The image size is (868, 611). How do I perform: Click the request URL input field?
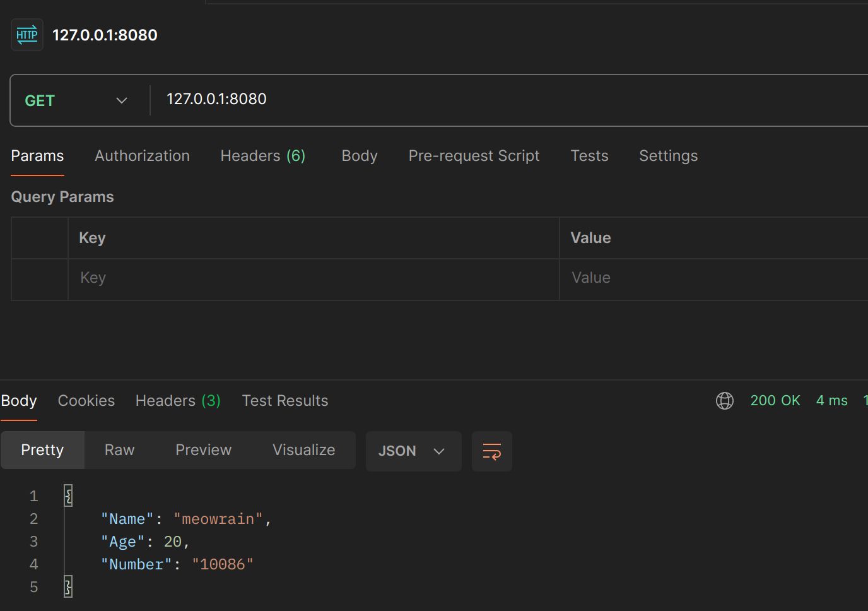point(505,100)
